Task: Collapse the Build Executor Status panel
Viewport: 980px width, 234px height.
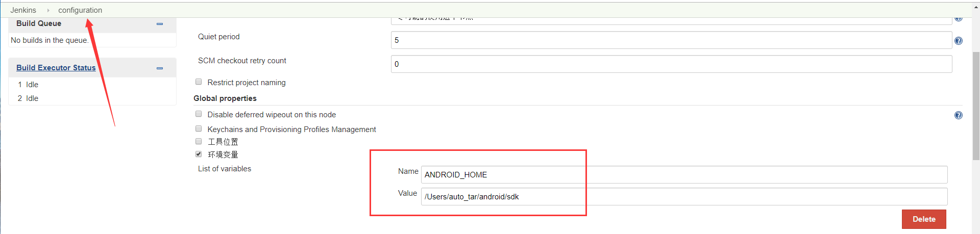Action: point(160,68)
